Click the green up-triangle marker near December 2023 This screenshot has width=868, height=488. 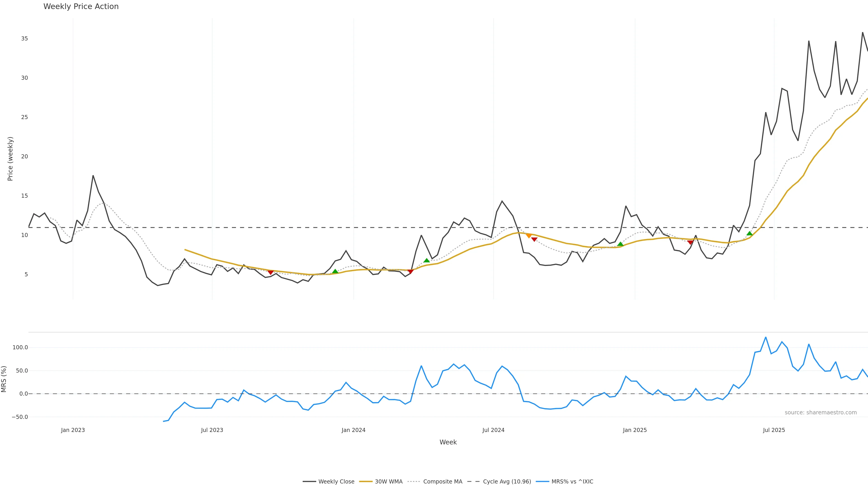point(335,271)
